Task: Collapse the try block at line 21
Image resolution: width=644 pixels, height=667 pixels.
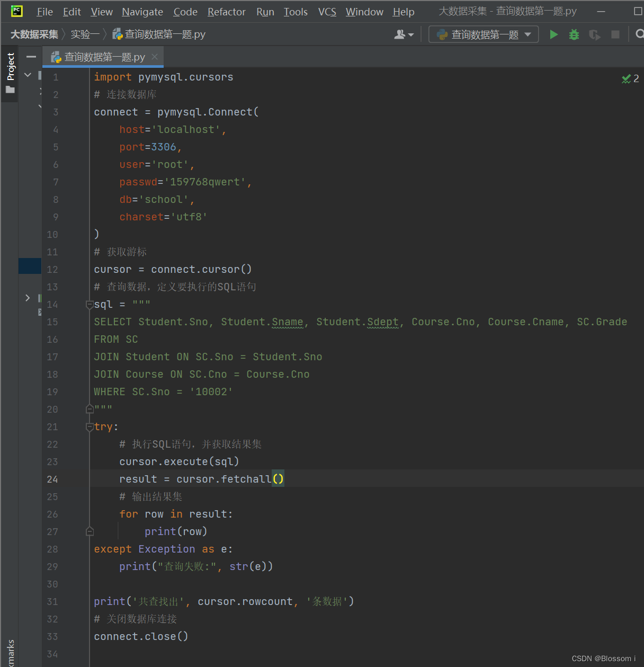Action: [90, 427]
